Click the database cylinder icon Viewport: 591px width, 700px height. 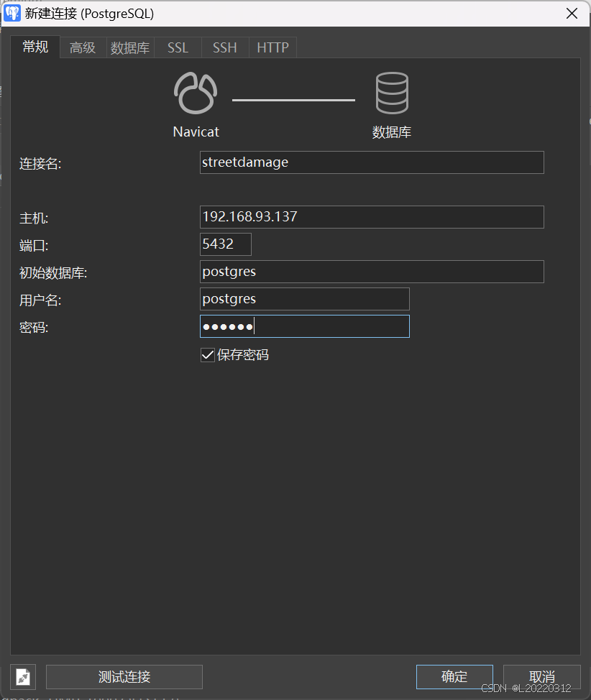pyautogui.click(x=392, y=91)
